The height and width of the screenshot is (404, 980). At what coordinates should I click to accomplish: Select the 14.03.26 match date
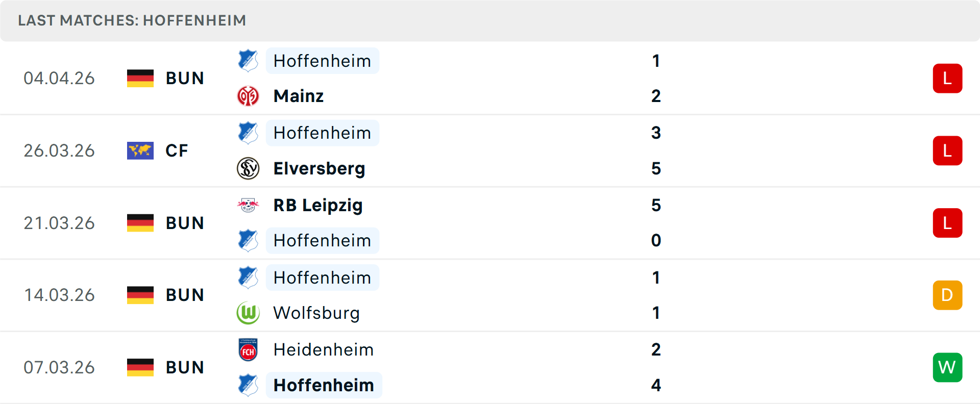coord(59,295)
